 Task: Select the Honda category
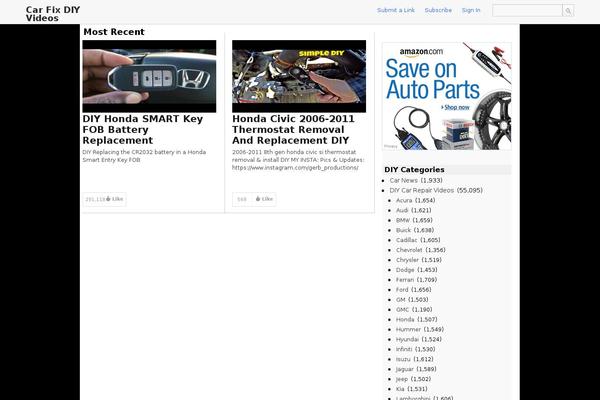405,319
